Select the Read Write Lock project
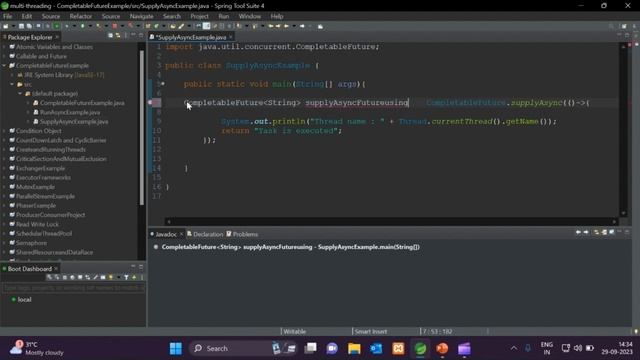 (x=37, y=224)
